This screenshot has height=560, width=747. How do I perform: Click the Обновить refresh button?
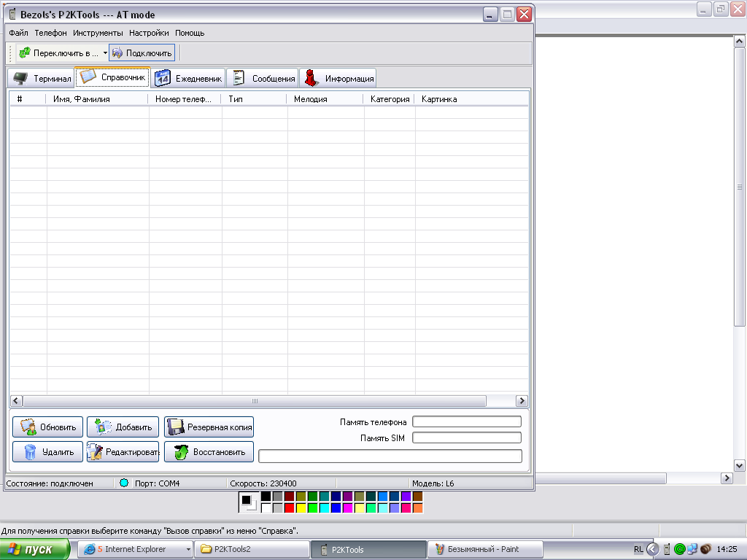(47, 427)
